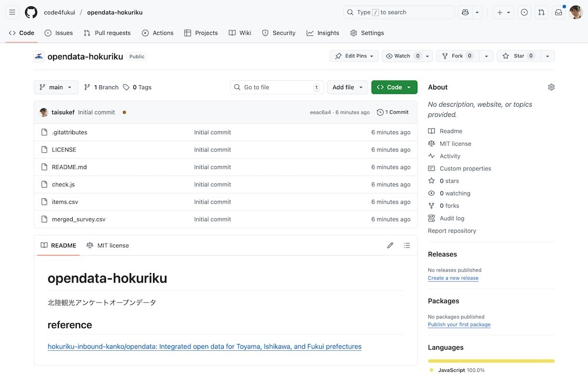Click the pencil icon to edit README

point(390,246)
